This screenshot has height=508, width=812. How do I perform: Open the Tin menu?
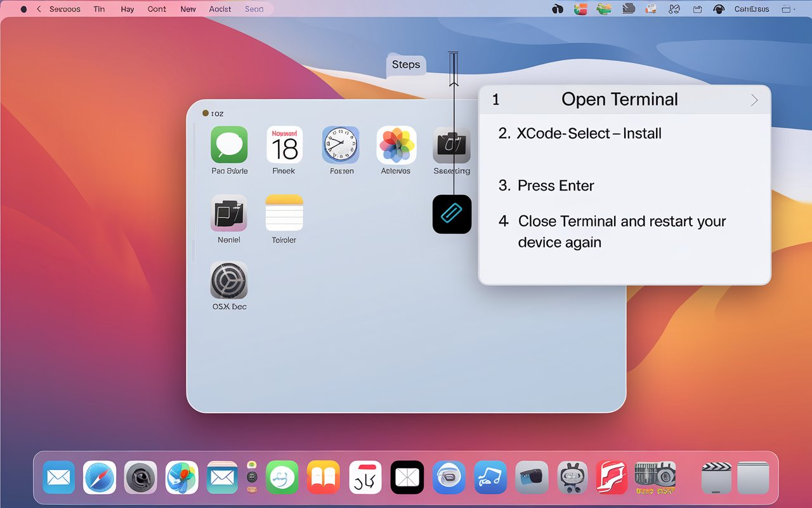click(x=99, y=9)
